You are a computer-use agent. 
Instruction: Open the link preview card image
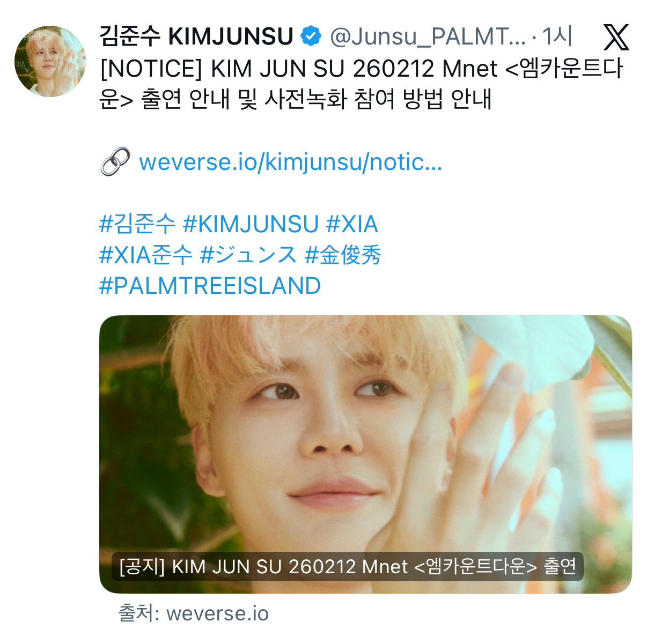tap(365, 454)
